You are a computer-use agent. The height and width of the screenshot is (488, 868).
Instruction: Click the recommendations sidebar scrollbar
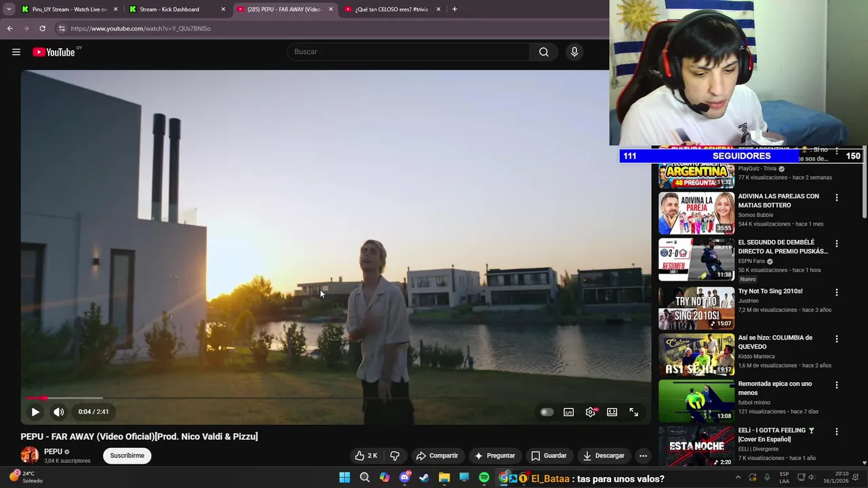click(x=864, y=183)
